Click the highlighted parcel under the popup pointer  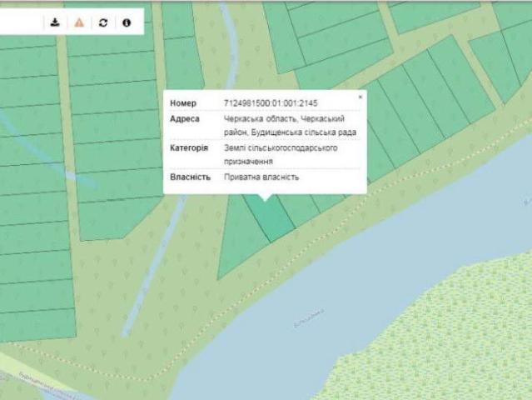tap(272, 217)
